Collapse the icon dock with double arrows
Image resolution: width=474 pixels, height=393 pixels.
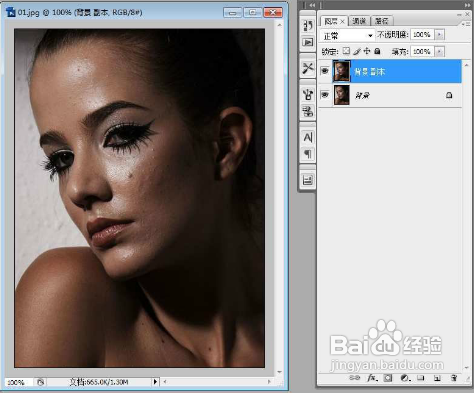click(x=312, y=5)
